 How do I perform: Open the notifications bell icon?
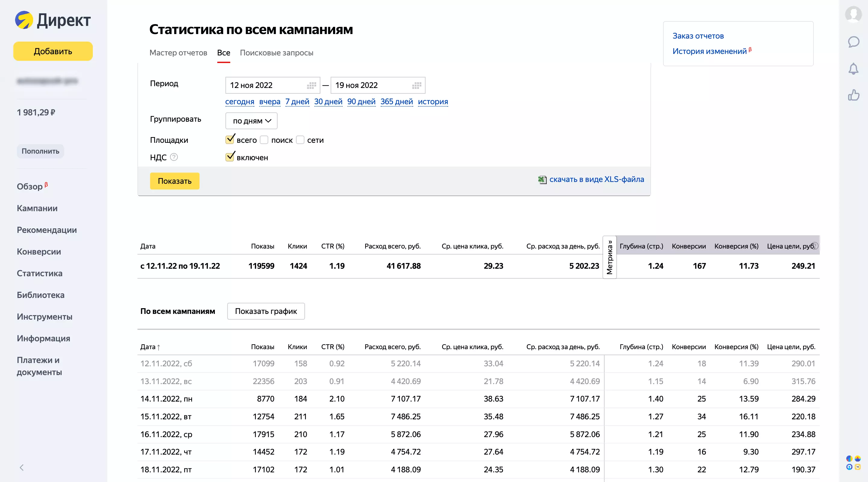click(853, 69)
